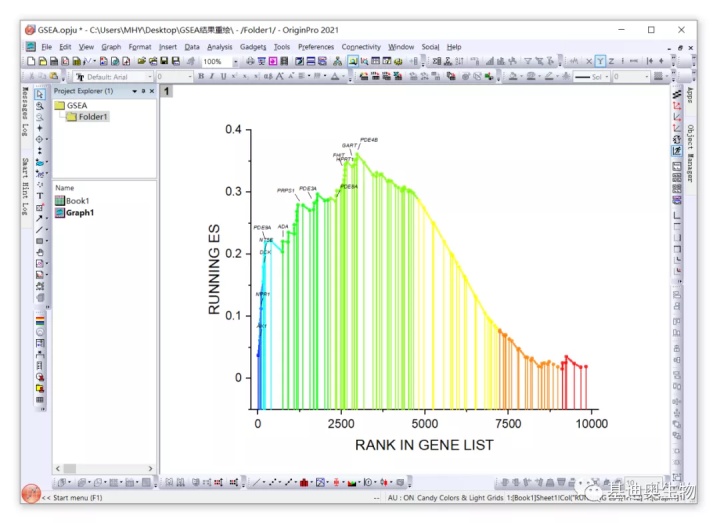
Task: Open the line width dropdown
Action: pos(647,77)
